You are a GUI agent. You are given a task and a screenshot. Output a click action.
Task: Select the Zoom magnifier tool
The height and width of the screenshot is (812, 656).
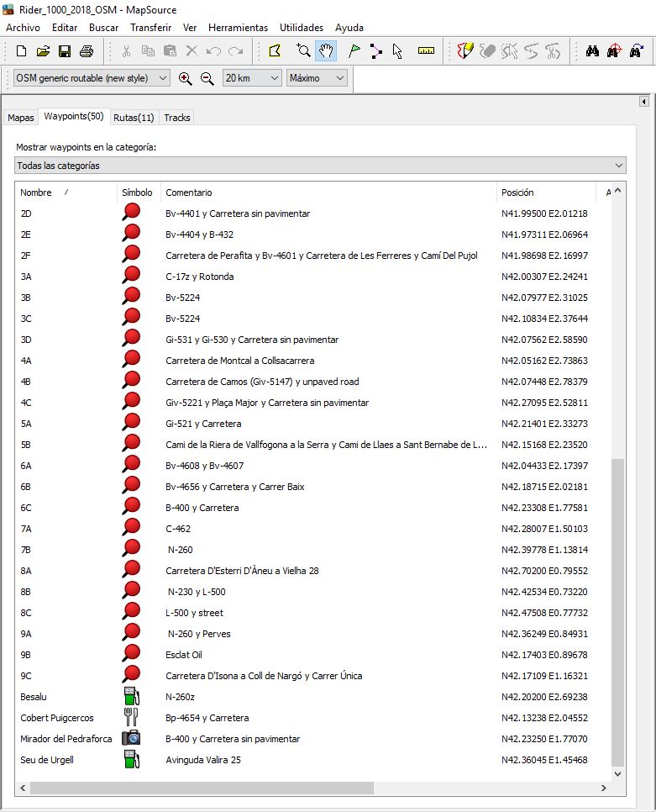pyautogui.click(x=303, y=50)
